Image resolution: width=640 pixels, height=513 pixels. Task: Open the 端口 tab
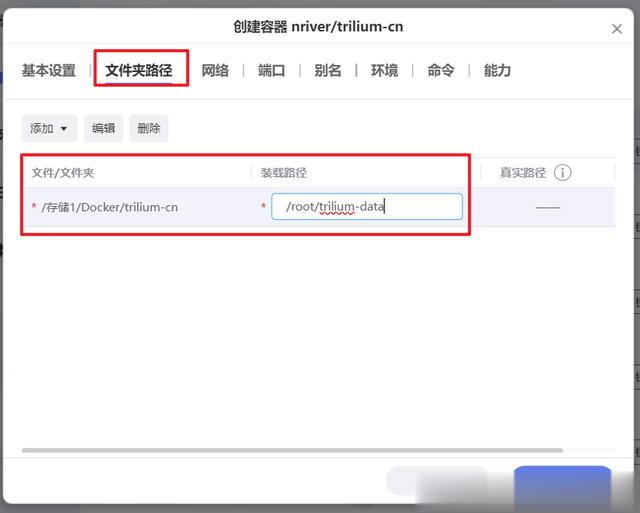point(271,70)
